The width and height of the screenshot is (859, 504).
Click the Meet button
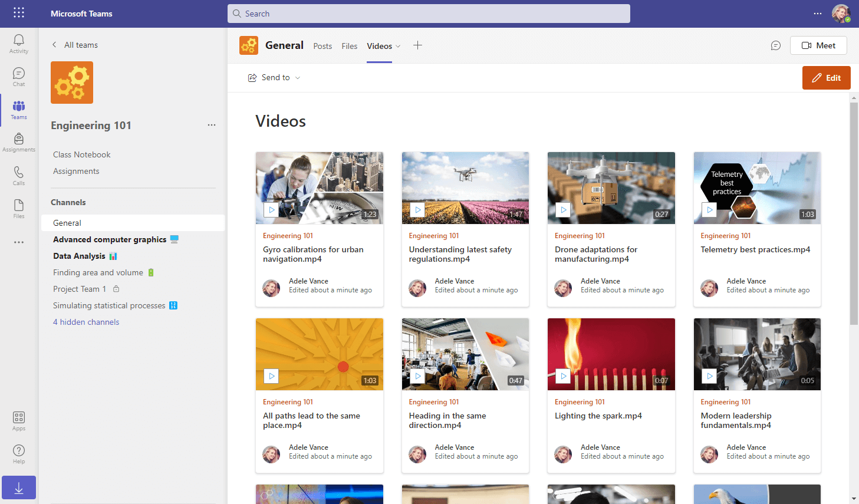(818, 45)
